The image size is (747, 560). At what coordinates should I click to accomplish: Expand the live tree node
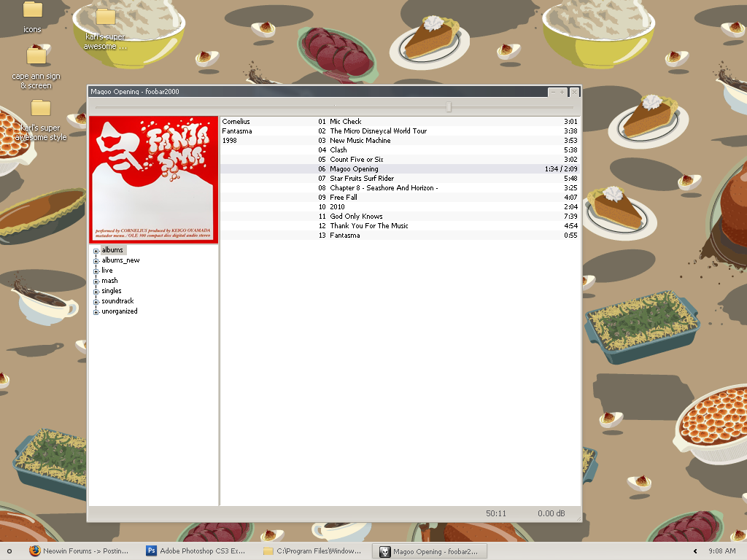[x=96, y=271]
